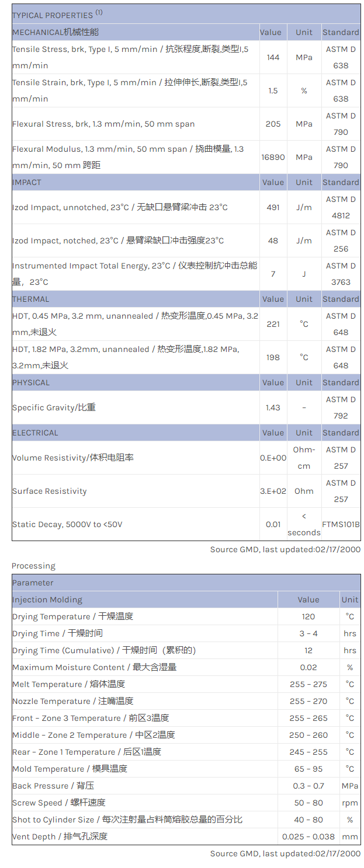Click the TYPICAL PROPERTIES table title
364x868 pixels.
[57, 15]
